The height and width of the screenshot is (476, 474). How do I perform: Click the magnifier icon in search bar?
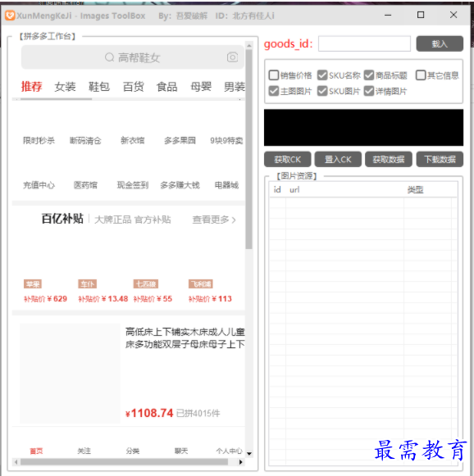click(x=109, y=57)
